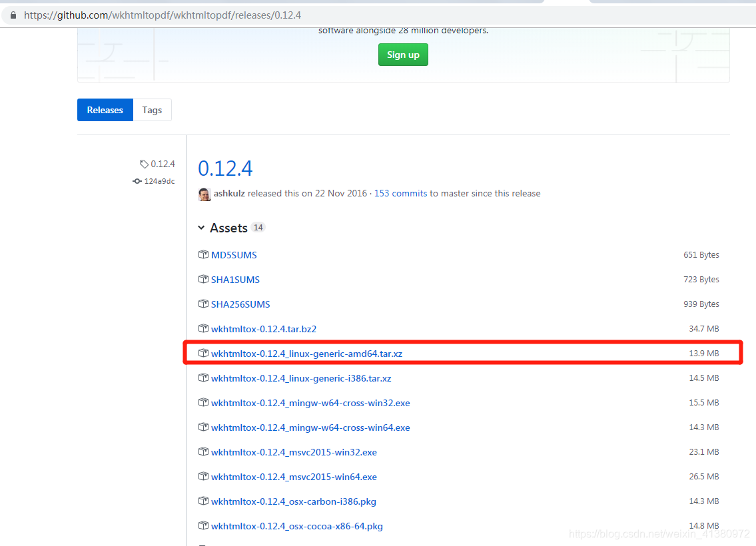Click the 34.7 MB size text
The image size is (756, 546).
704,329
